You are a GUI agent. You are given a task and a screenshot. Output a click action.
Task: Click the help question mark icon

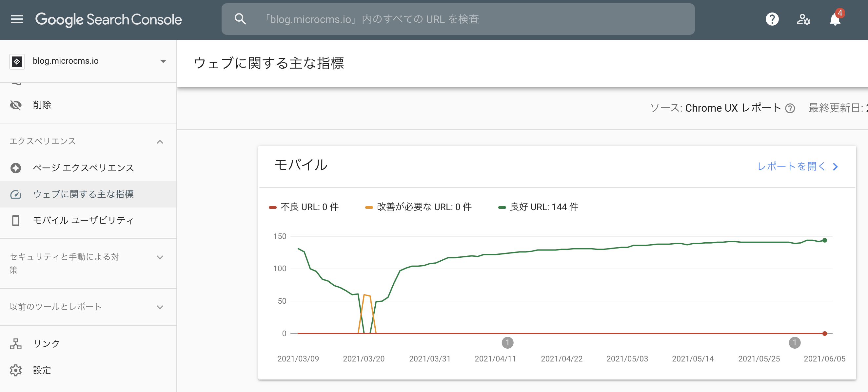(772, 19)
